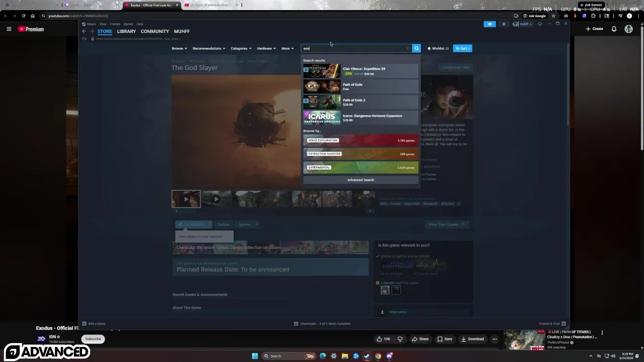The height and width of the screenshot is (362, 644).
Task: Expand the Hardware dropdown
Action: point(266,48)
